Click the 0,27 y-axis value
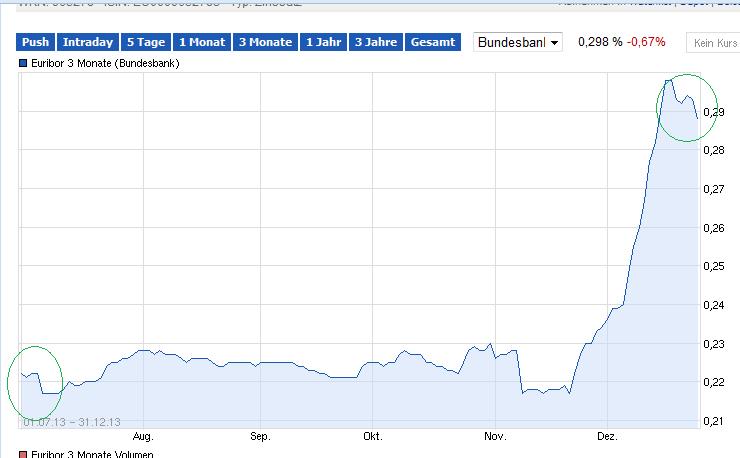Viewport: 740px width, 458px height. point(714,189)
